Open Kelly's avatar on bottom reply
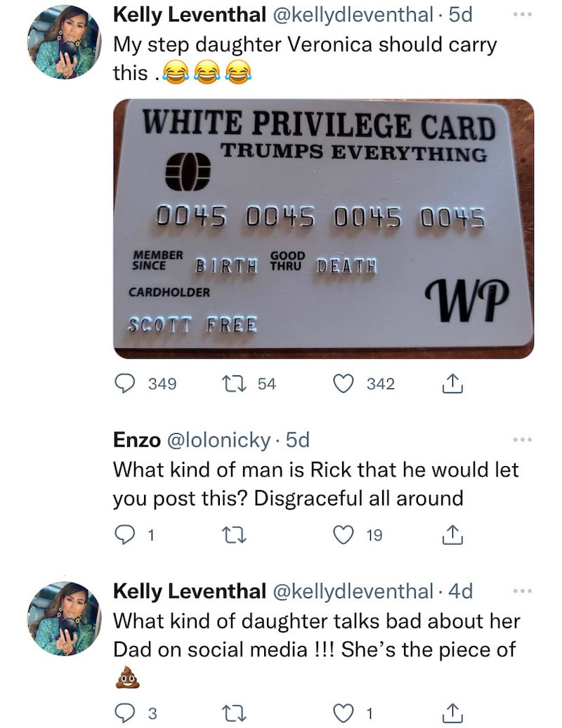The width and height of the screenshot is (562, 728). (x=64, y=618)
